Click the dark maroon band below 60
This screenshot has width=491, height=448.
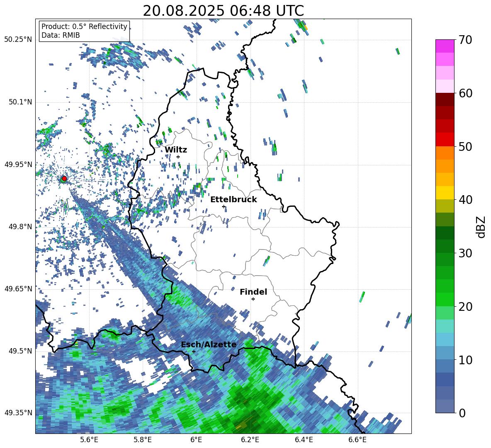click(445, 99)
